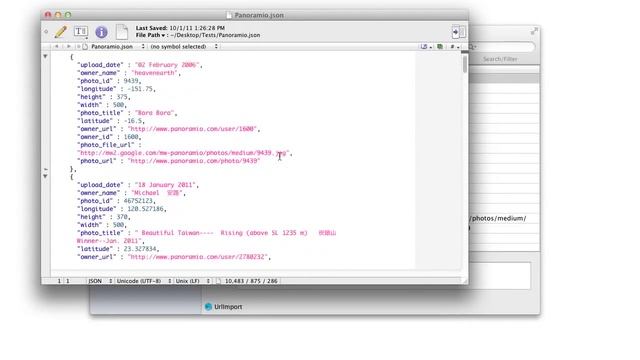The width and height of the screenshot is (640, 360).
Task: Click the vertical scrollbar thumb in editor
Action: (x=465, y=64)
